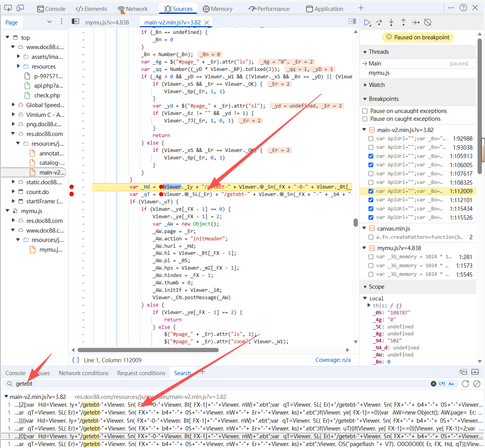Collapse the Threads section
Viewport: 485px width, 448px height.
[379, 52]
